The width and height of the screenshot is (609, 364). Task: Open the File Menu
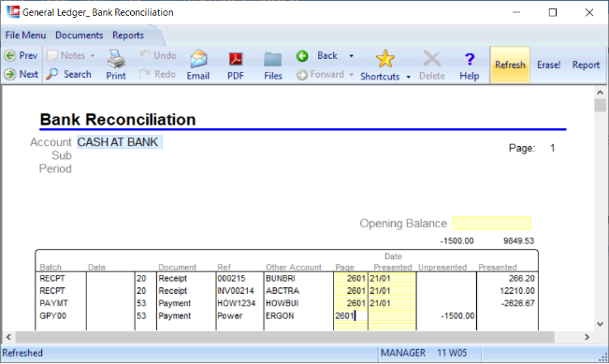25,35
